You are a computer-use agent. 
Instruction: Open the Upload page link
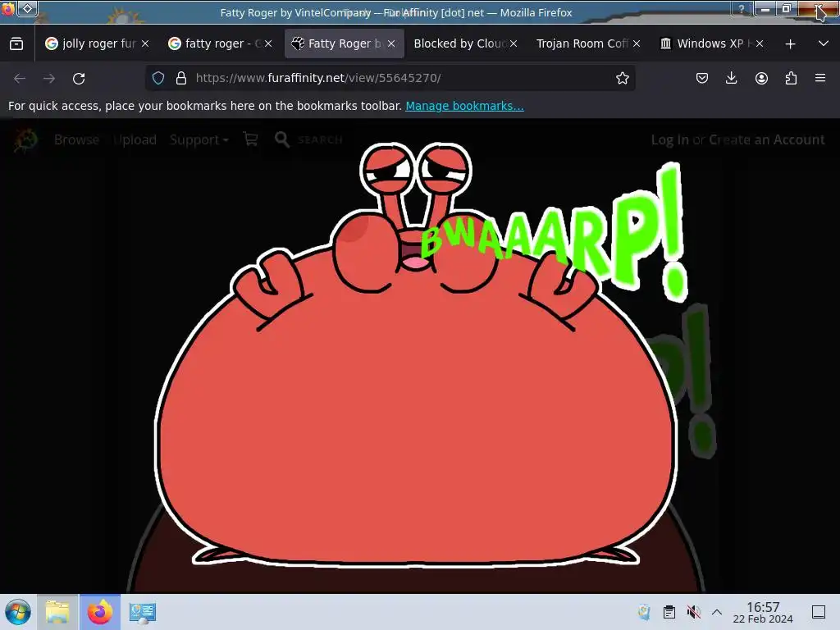(x=135, y=139)
